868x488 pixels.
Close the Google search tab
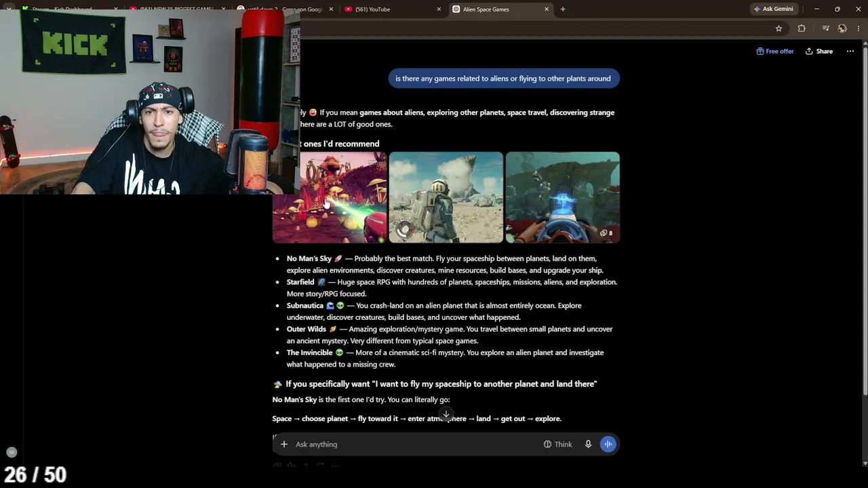(x=331, y=9)
